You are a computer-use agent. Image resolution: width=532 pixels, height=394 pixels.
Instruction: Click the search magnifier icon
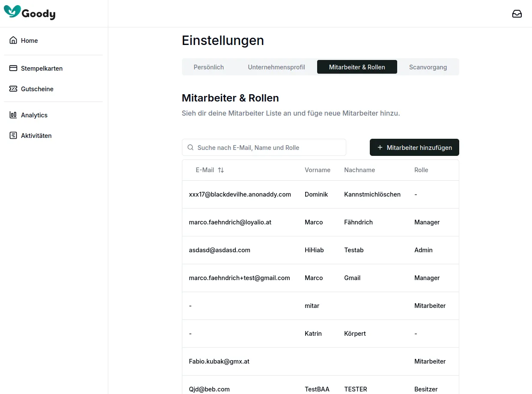coord(190,147)
